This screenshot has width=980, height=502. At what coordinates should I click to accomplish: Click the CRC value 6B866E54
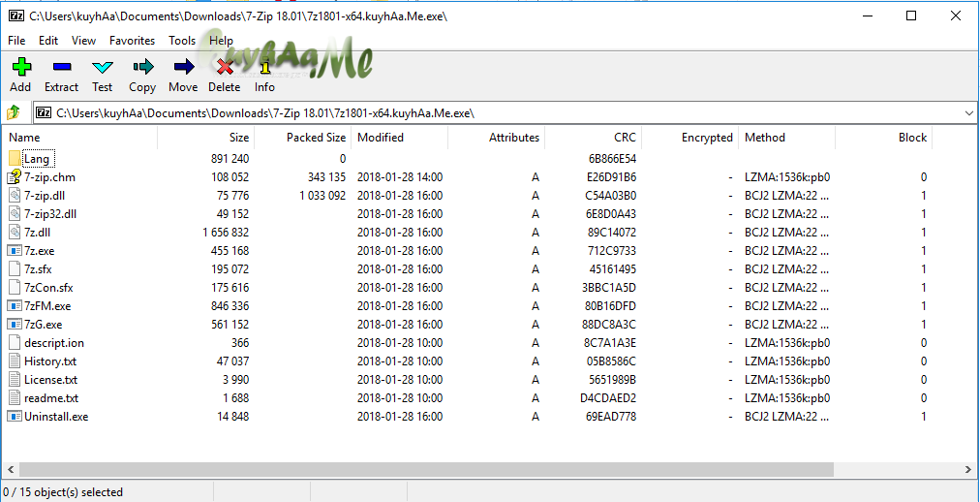point(611,159)
